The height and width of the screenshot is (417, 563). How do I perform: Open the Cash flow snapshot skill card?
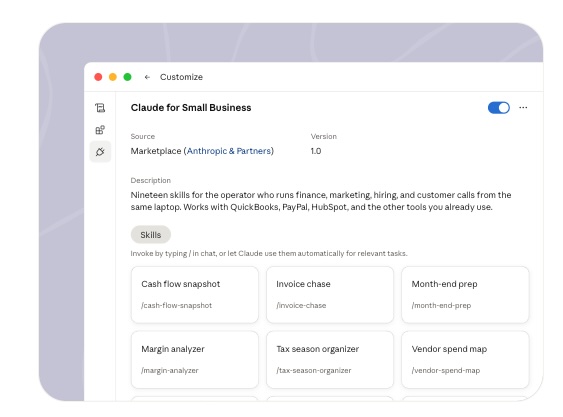click(x=195, y=295)
